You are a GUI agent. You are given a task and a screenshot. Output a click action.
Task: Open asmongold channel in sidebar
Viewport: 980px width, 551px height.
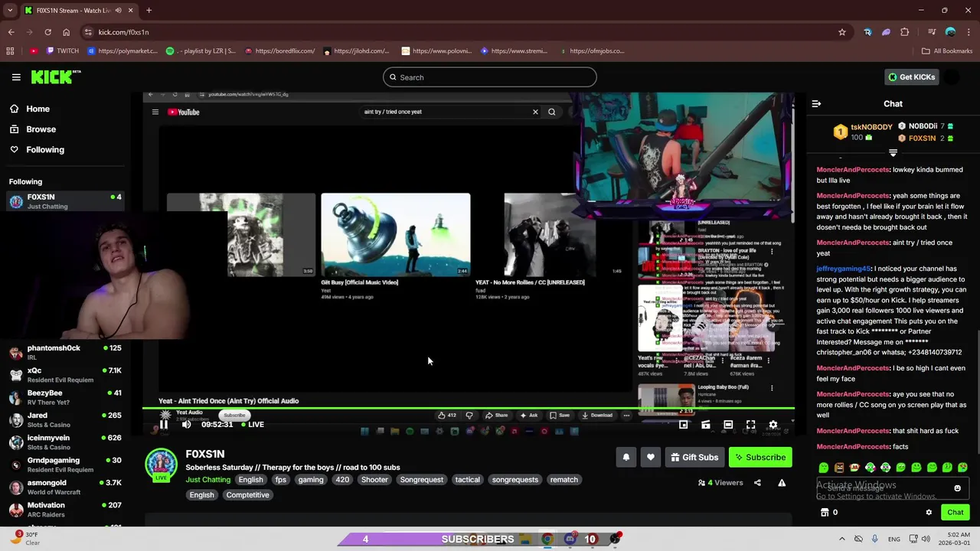(x=64, y=487)
